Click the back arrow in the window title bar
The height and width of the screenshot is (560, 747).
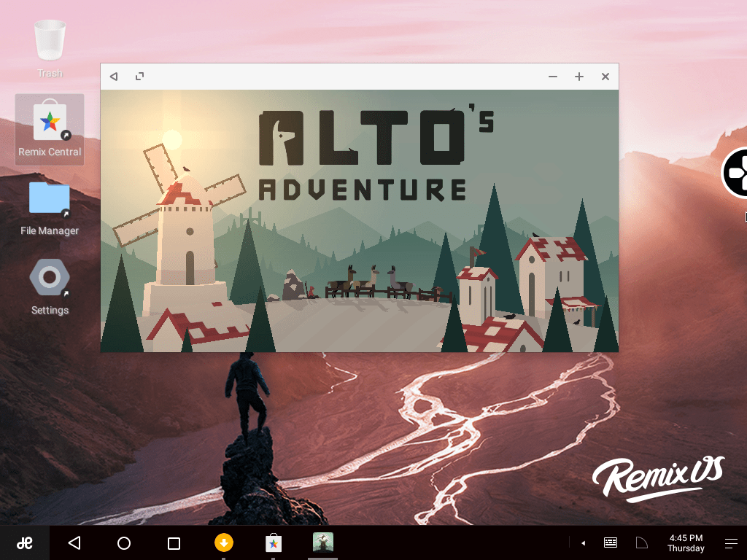pyautogui.click(x=113, y=76)
